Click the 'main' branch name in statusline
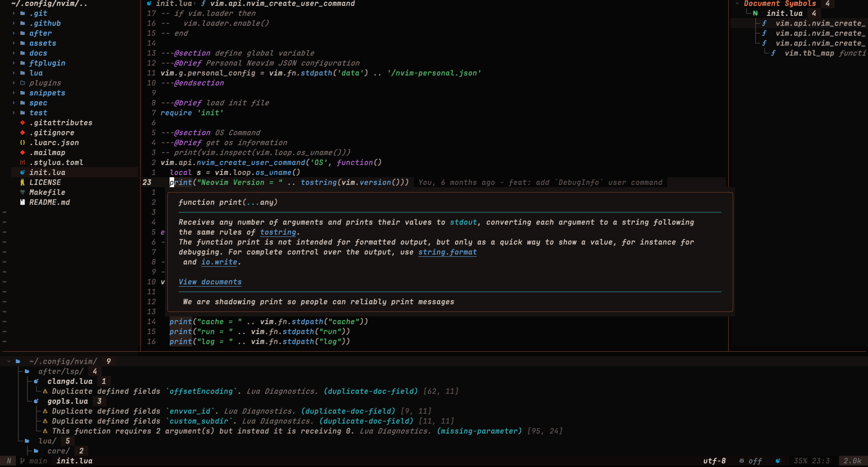 pyautogui.click(x=38, y=461)
